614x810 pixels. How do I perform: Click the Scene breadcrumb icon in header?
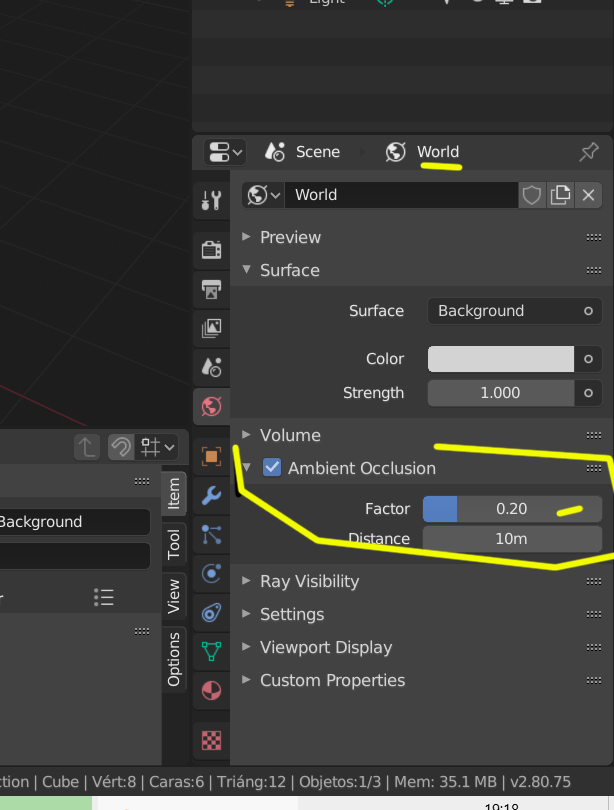pos(274,152)
